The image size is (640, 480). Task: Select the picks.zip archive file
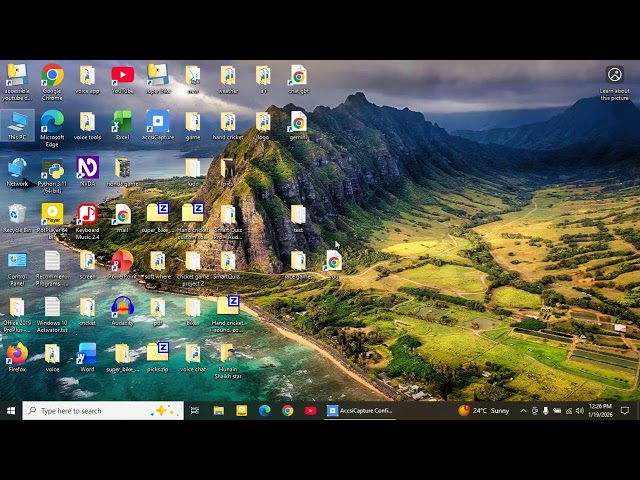click(158, 357)
